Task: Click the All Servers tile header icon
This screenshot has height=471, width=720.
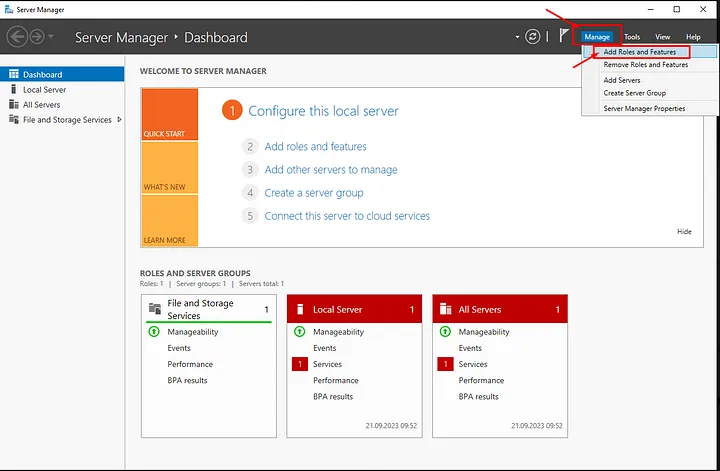Action: click(446, 310)
